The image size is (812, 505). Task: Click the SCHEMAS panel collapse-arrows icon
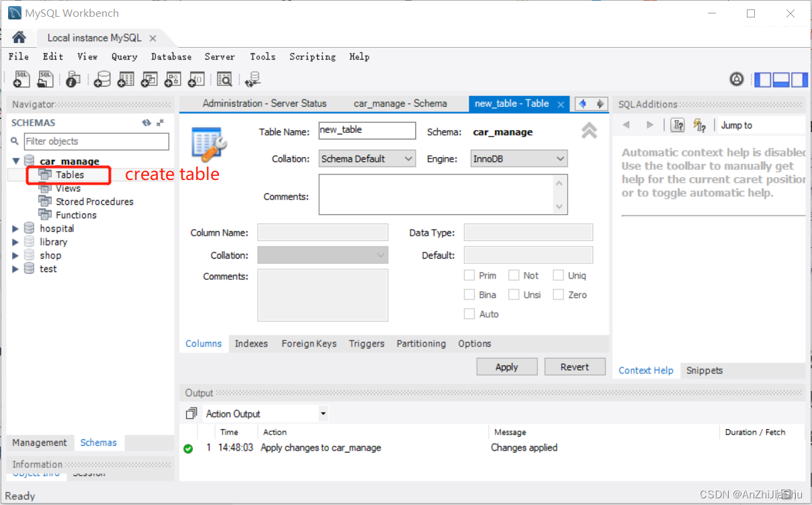click(160, 123)
